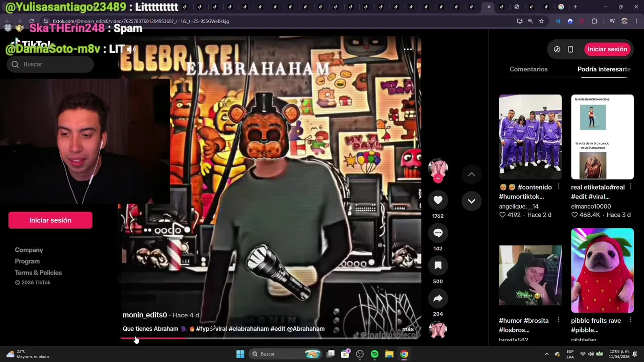Open the taskbar weather widget
The height and width of the screenshot is (362, 644).
(28, 354)
